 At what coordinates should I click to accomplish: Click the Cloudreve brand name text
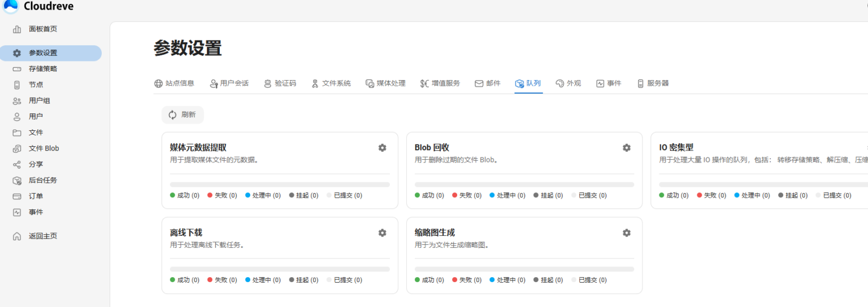(x=49, y=6)
